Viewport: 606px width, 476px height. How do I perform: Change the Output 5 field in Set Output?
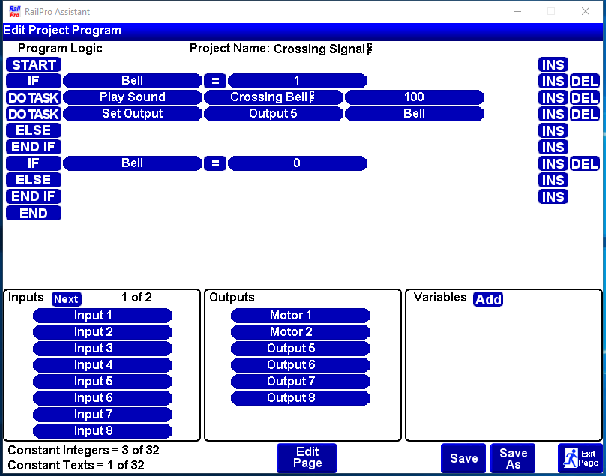(273, 114)
